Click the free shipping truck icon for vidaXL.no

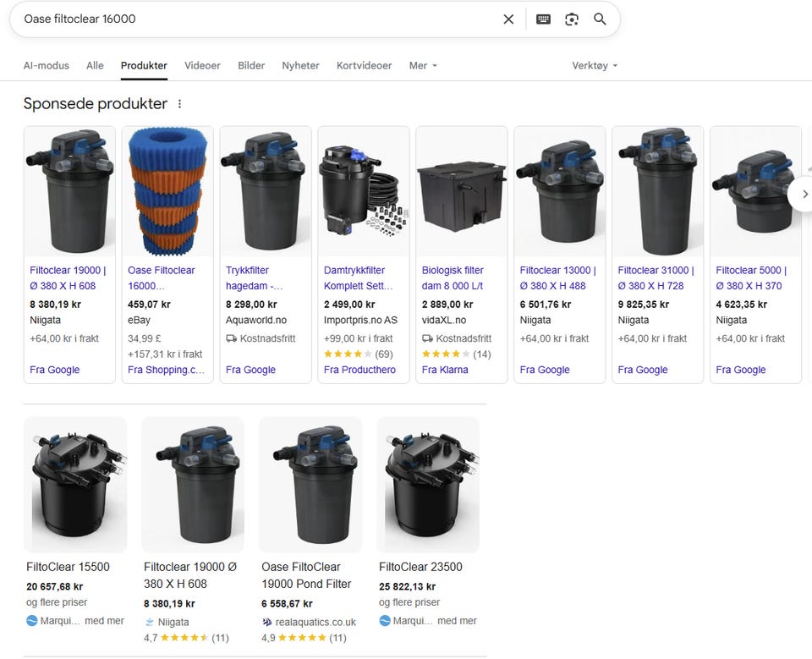pos(427,338)
